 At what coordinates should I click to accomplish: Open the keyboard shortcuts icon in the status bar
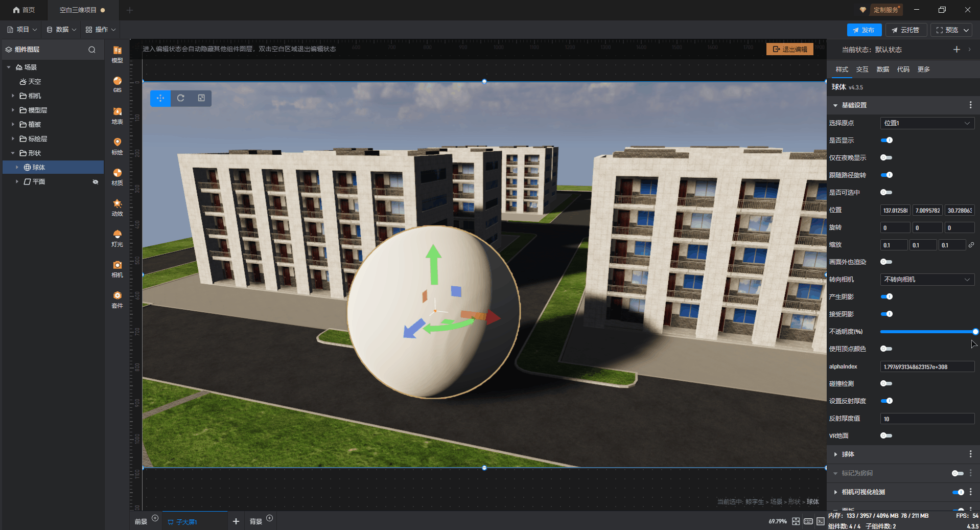pos(808,521)
